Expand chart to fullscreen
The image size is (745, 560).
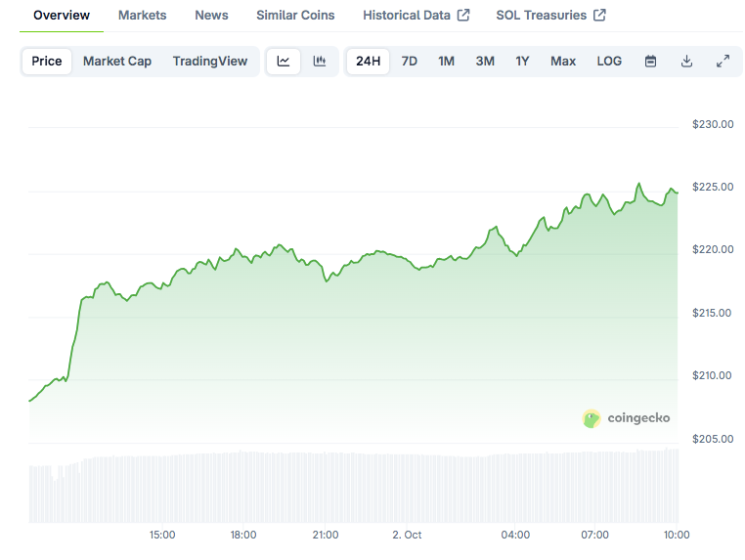point(723,61)
